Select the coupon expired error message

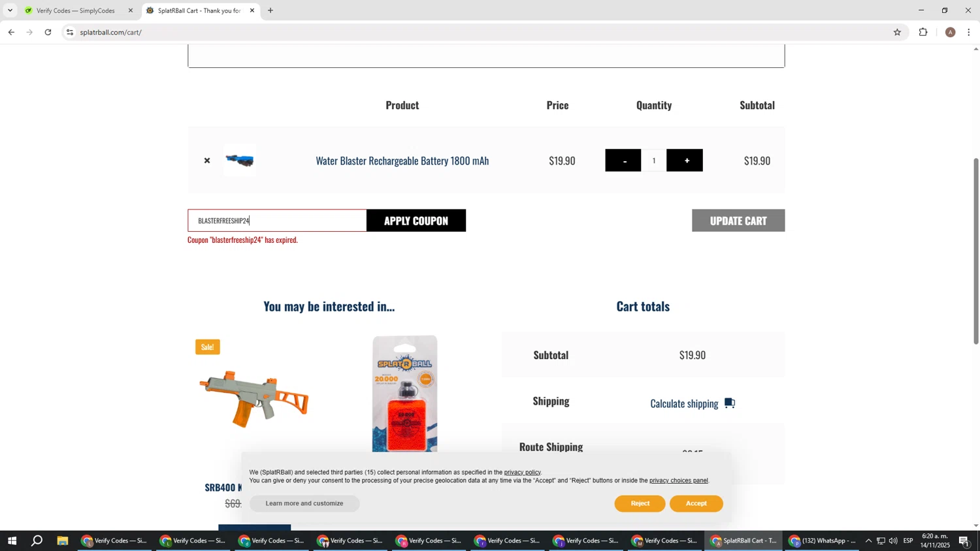[x=243, y=240]
